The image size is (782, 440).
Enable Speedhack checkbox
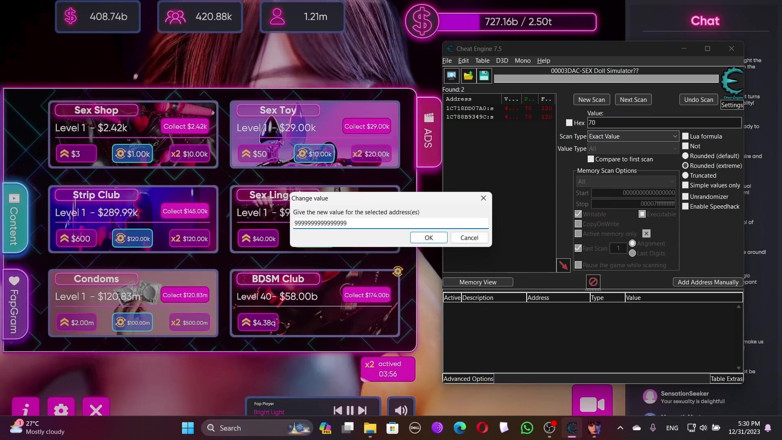(685, 207)
